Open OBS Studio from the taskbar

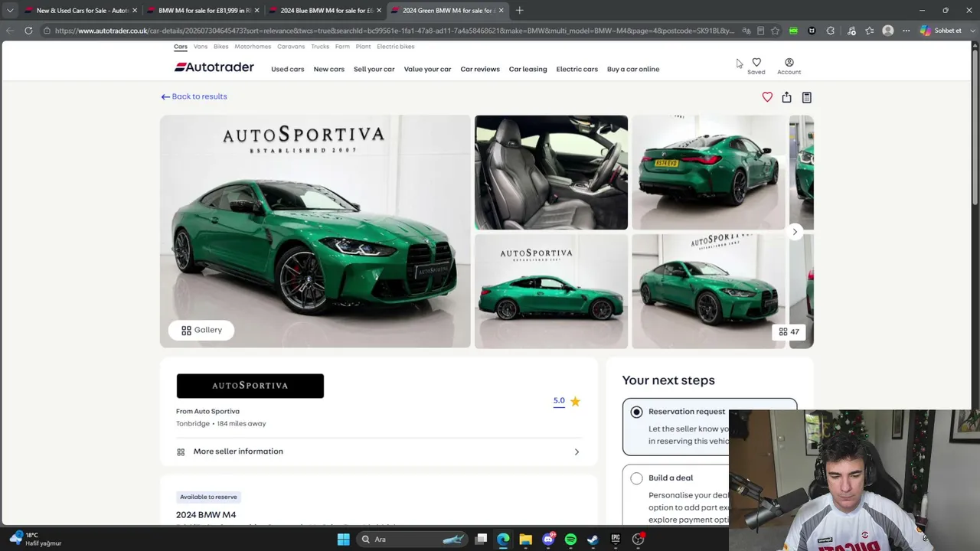638,540
